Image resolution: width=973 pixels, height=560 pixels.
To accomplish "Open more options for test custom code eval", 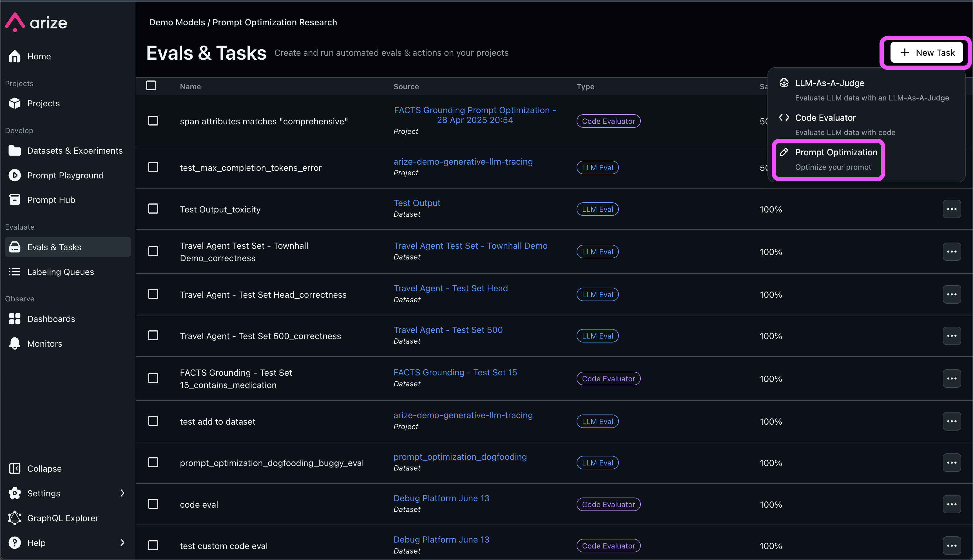I will point(951,545).
